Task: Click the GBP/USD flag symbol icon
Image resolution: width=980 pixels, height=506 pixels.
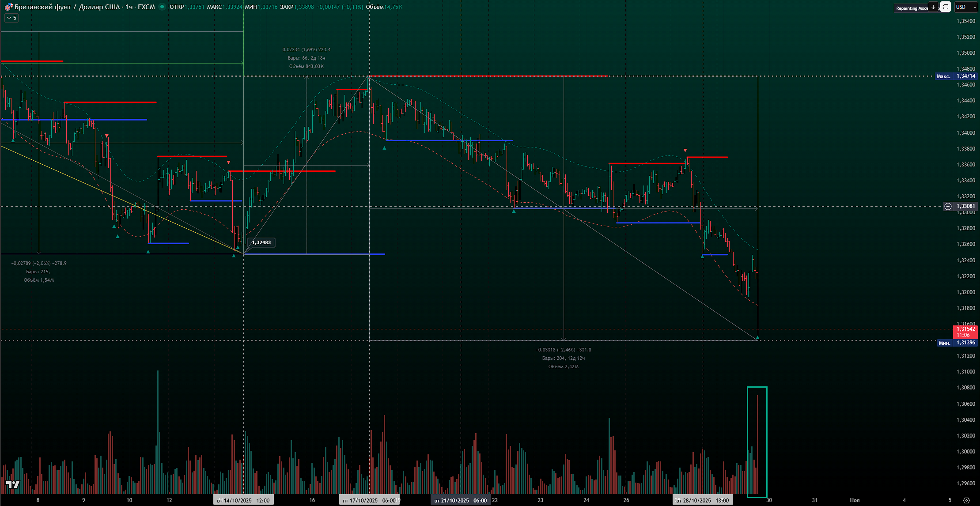Action: click(x=8, y=7)
